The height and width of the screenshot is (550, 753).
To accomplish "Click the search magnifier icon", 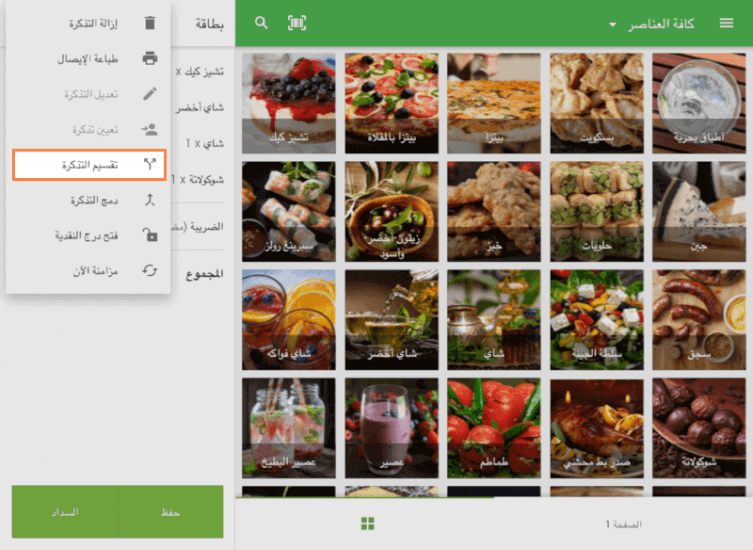I will [262, 23].
